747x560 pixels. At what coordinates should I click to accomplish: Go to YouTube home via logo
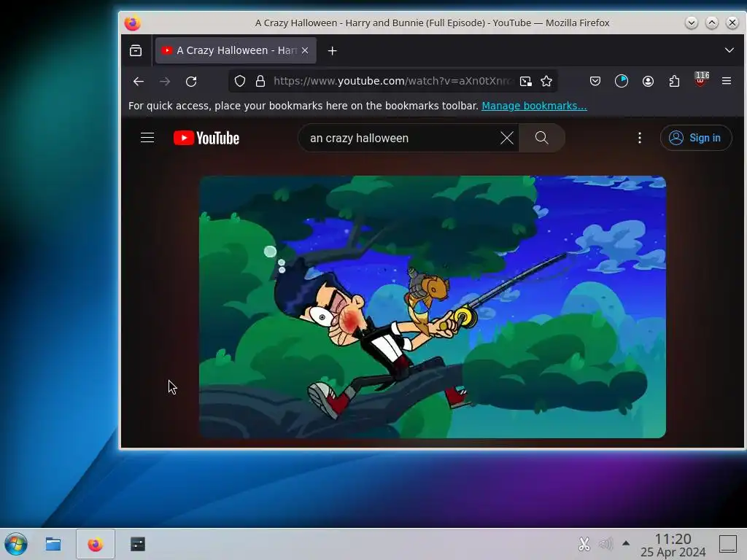pos(206,138)
